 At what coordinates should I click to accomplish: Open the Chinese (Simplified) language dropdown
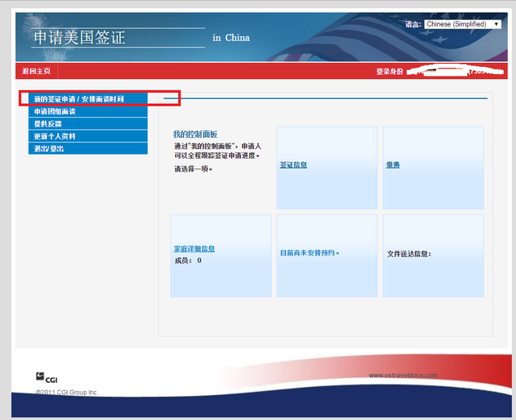[462, 24]
